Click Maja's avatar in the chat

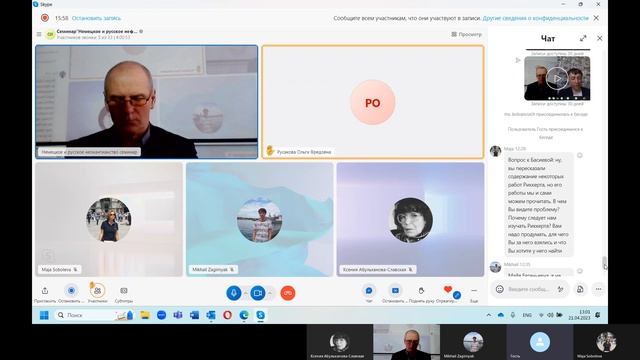(x=496, y=151)
